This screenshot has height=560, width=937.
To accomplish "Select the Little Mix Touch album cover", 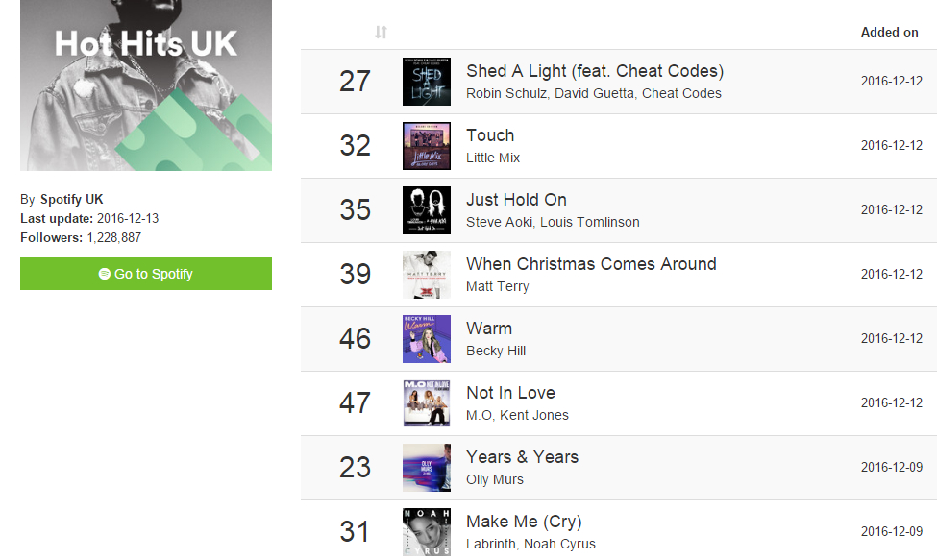I will tap(427, 146).
